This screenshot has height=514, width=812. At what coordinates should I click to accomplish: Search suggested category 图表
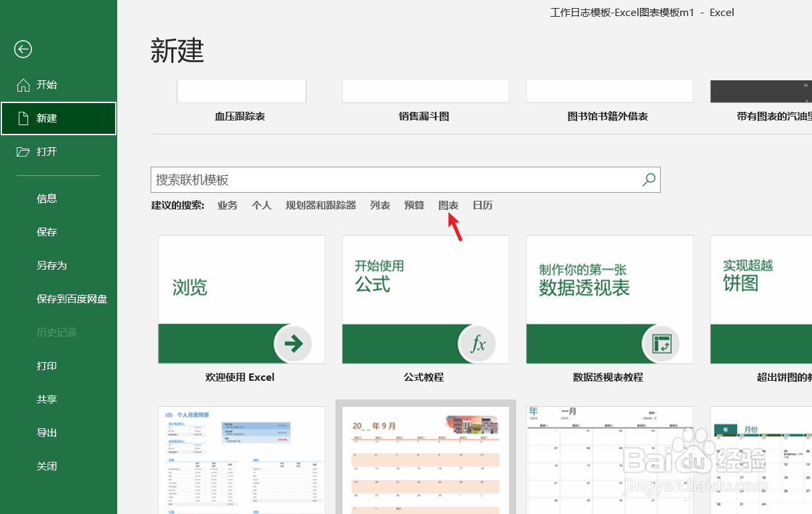[449, 205]
